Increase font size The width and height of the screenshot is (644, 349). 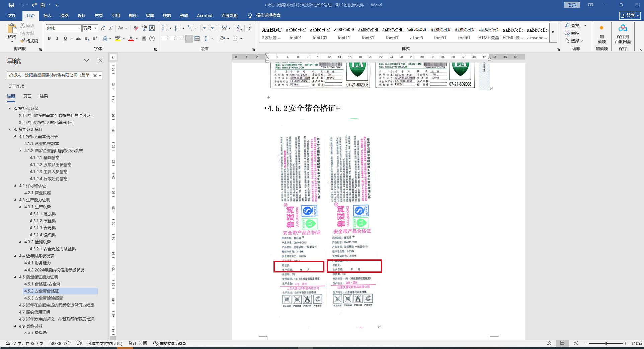tap(103, 28)
